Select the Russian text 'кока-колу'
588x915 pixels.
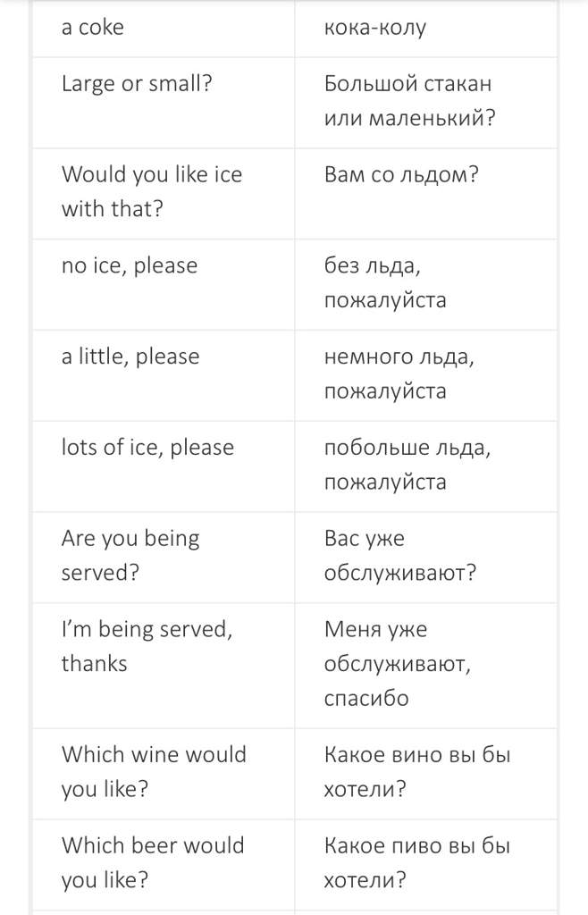tap(375, 28)
